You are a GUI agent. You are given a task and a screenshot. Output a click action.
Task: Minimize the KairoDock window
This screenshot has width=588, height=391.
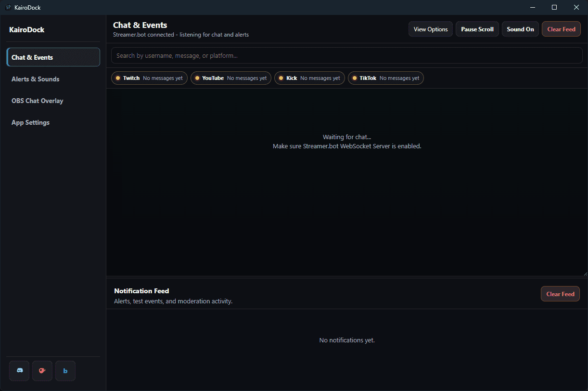533,7
